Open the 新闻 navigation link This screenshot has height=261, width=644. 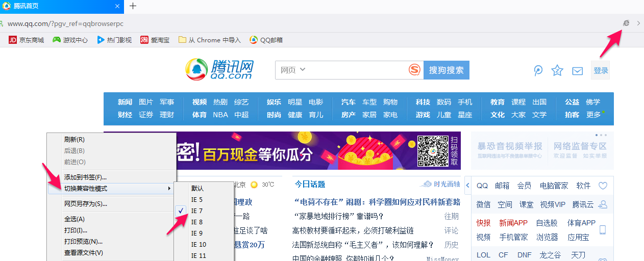[x=125, y=102]
